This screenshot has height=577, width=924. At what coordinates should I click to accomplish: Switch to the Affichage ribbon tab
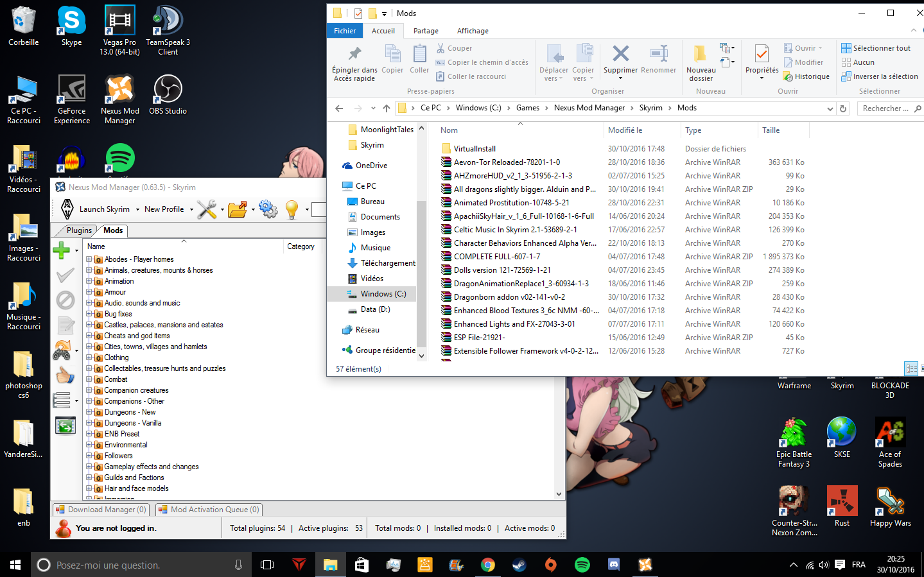tap(473, 31)
